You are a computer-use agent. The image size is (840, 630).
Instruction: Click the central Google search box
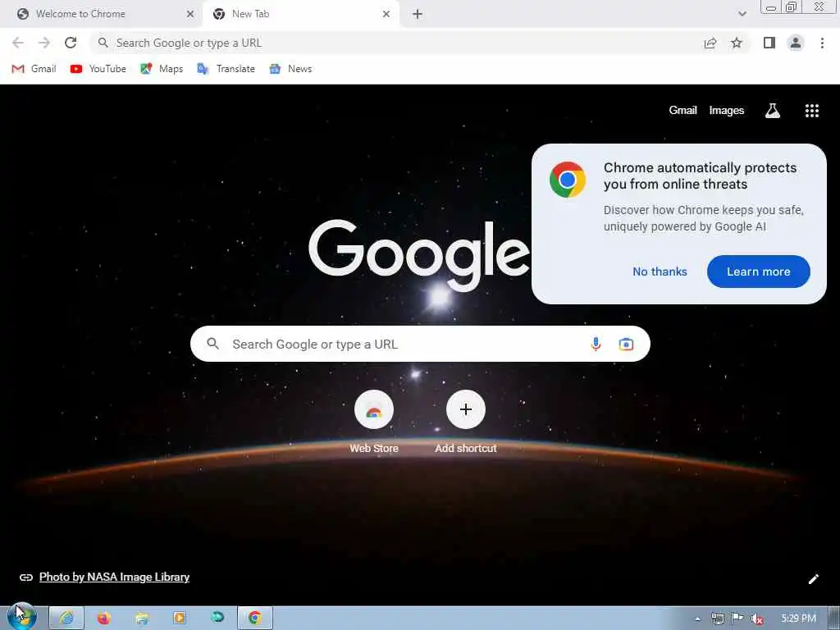[420, 344]
